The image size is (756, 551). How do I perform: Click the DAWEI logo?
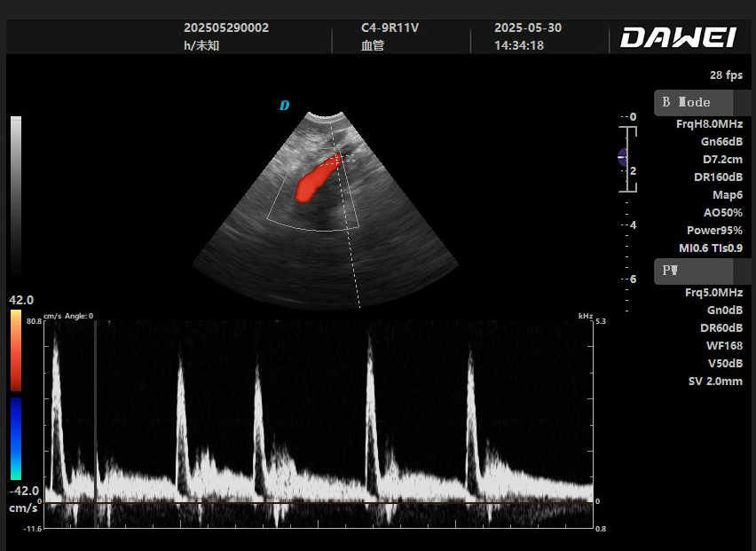coord(677,37)
